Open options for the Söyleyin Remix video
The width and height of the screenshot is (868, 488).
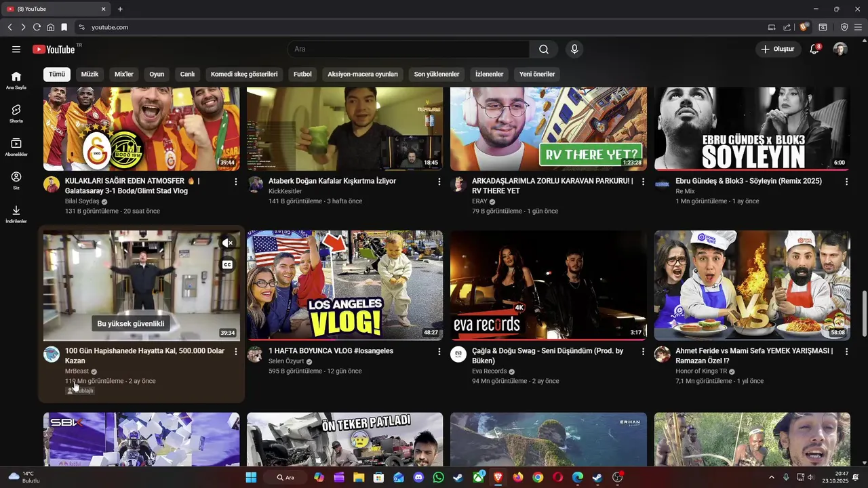(846, 182)
